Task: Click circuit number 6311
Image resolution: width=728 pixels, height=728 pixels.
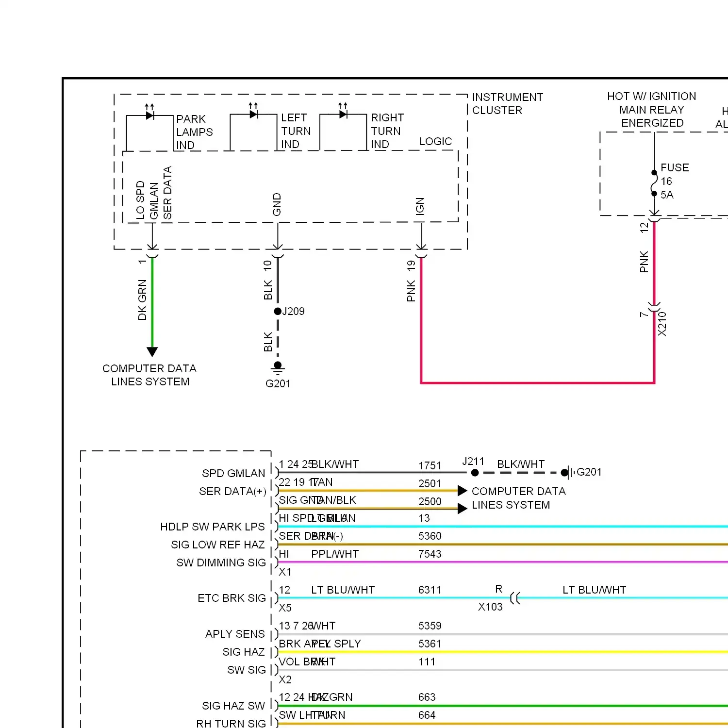Action: (430, 590)
